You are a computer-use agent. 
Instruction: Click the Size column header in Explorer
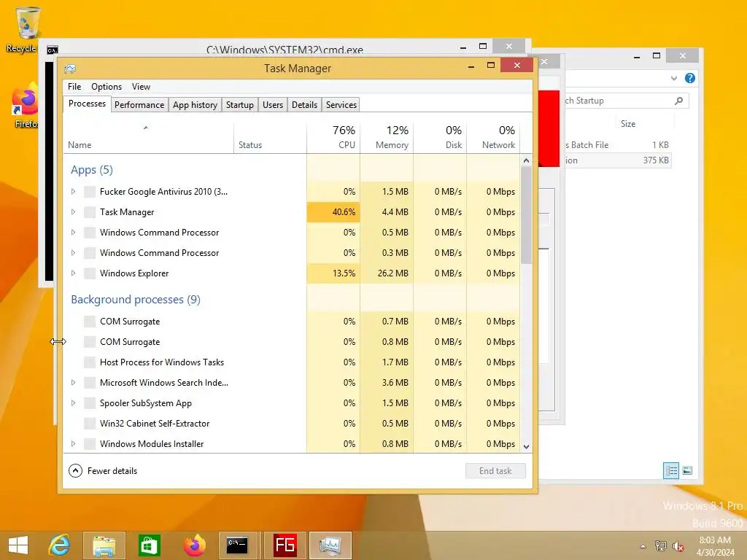coord(645,124)
